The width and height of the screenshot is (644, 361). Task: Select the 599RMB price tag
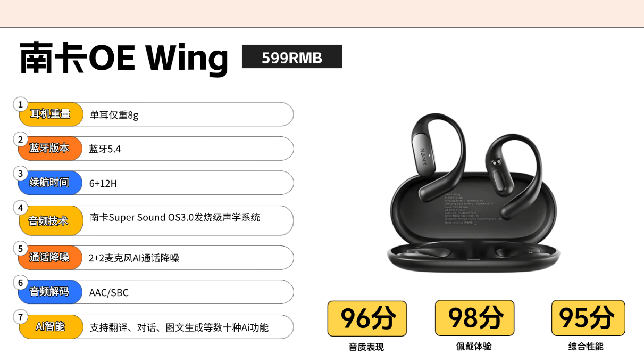pyautogui.click(x=292, y=57)
